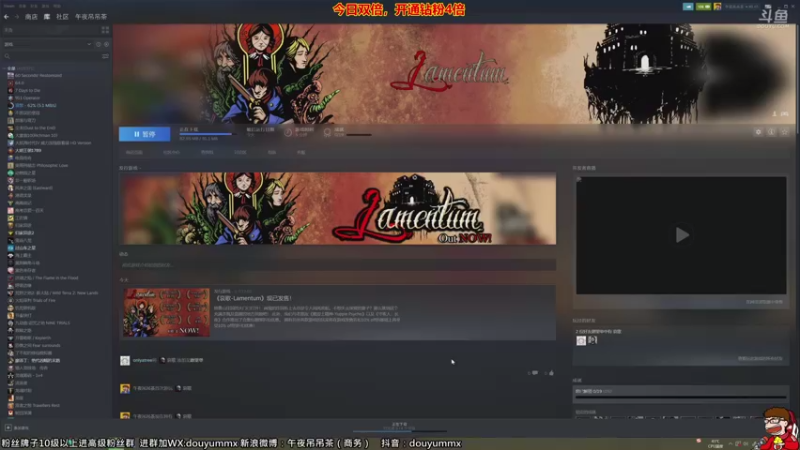
Task: Open the 社区 (Community) tab
Action: 62,17
